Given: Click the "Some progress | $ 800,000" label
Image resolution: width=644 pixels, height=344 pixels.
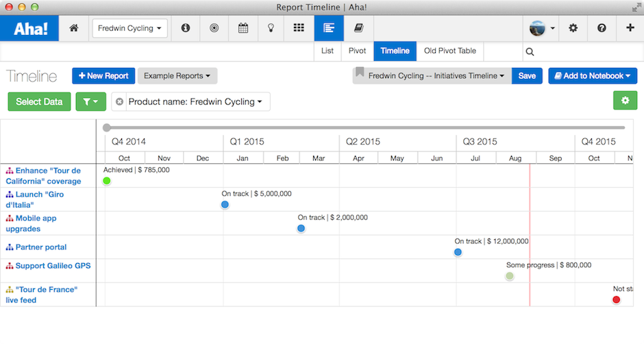Looking at the screenshot, I should (x=549, y=265).
